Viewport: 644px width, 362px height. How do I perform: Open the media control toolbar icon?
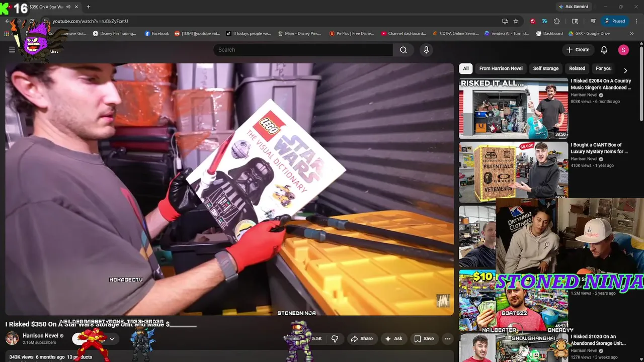[593, 21]
